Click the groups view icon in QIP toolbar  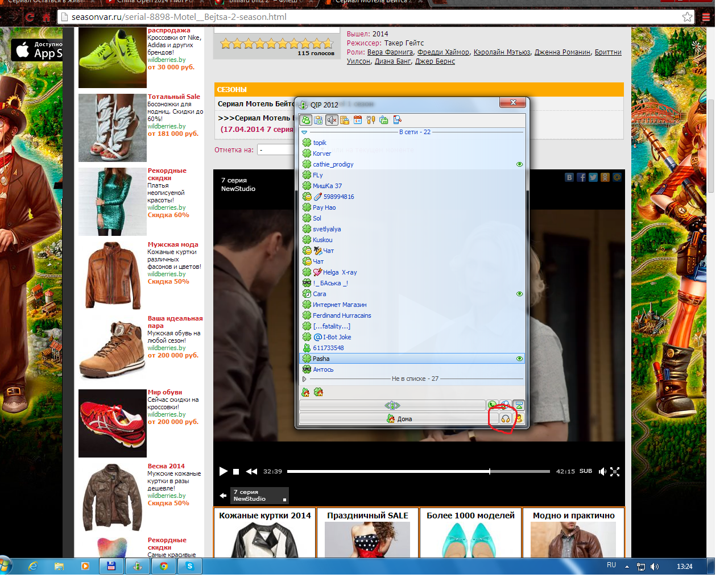click(318, 120)
